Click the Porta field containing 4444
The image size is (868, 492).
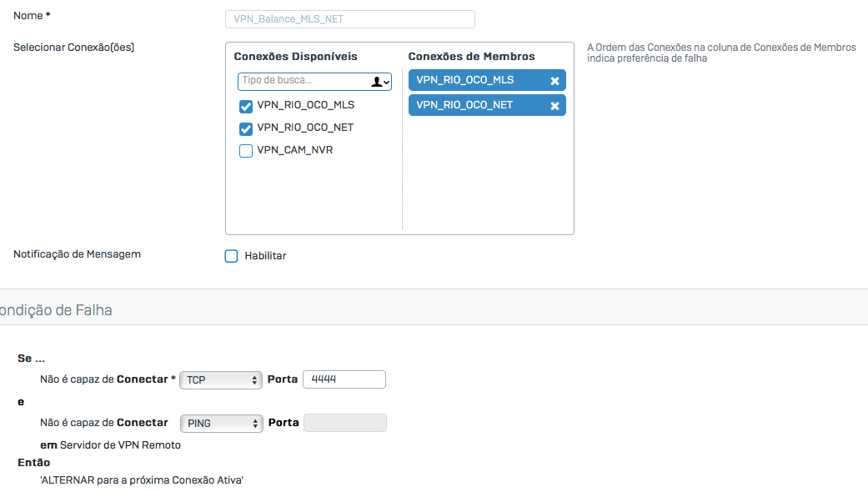(x=344, y=379)
